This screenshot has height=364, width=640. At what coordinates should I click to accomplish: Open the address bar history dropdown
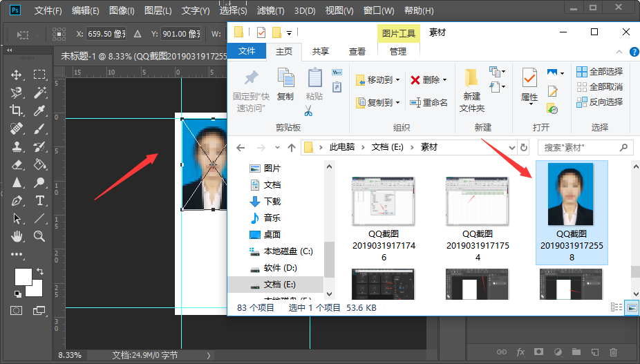[511, 147]
